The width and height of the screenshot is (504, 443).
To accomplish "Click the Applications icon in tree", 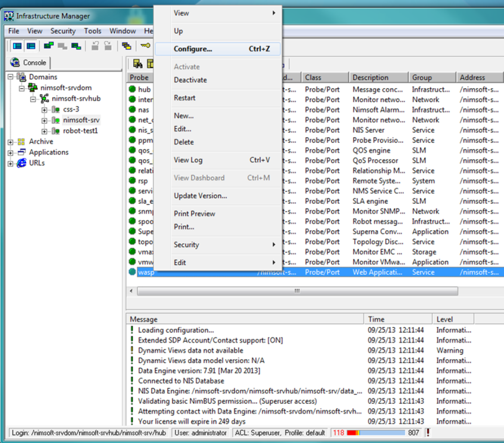I will [22, 152].
